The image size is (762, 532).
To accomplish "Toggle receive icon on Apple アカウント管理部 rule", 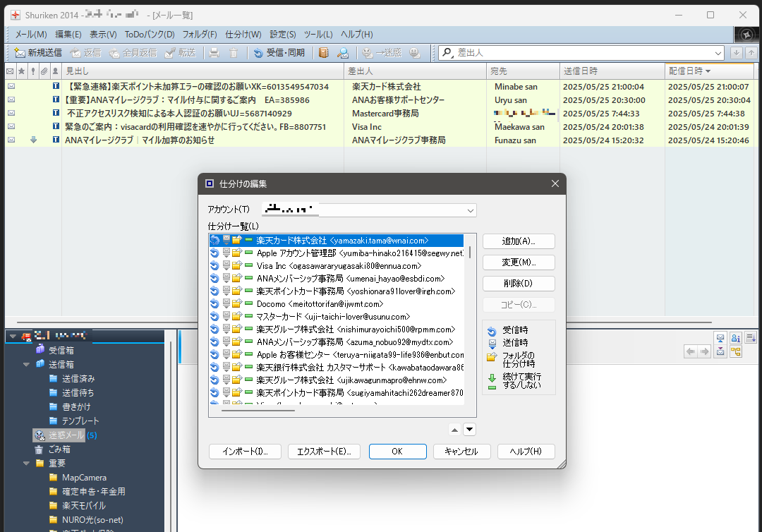I will [214, 253].
